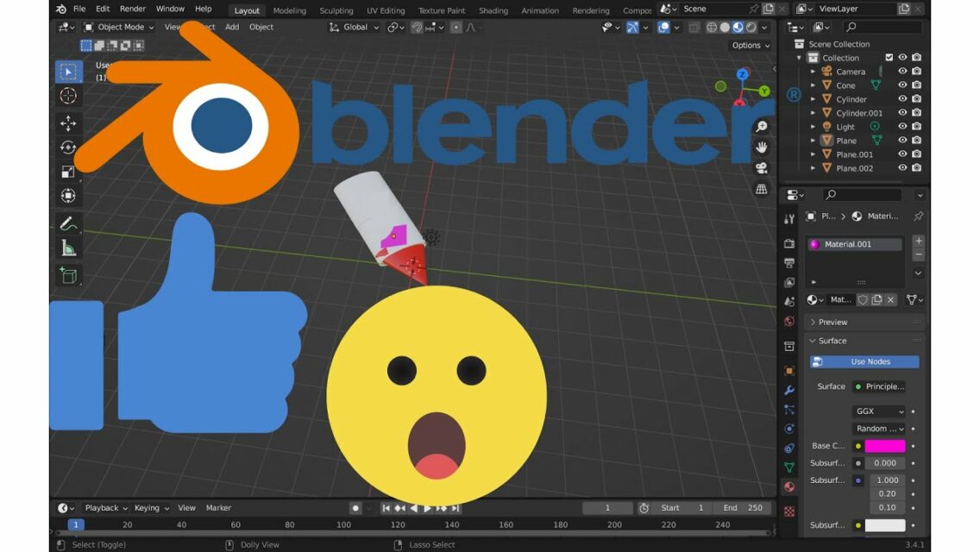Click the pan view hand icon
980x552 pixels.
[x=761, y=147]
